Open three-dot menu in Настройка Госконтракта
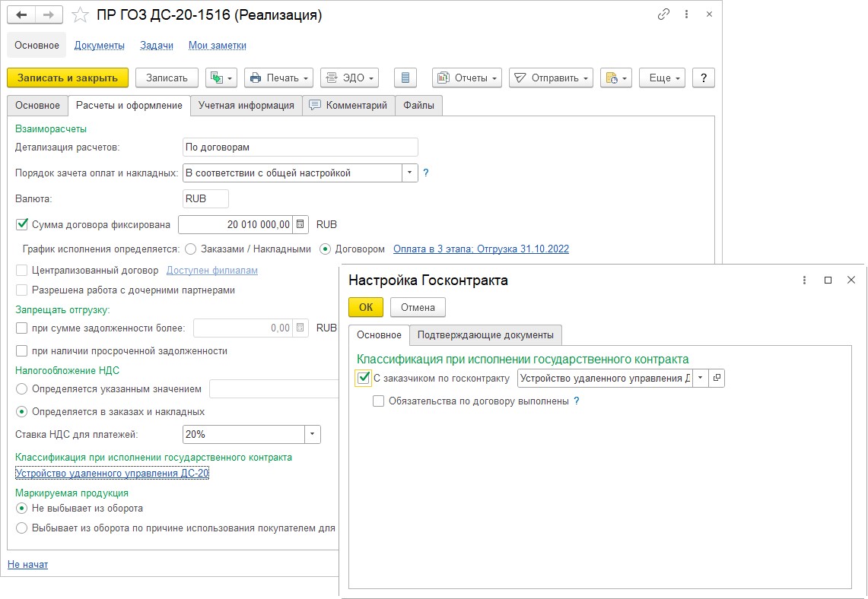 (804, 280)
